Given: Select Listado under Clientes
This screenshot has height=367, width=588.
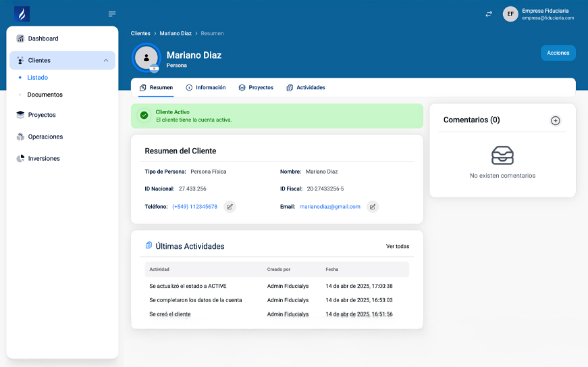Looking at the screenshot, I should coord(38,78).
